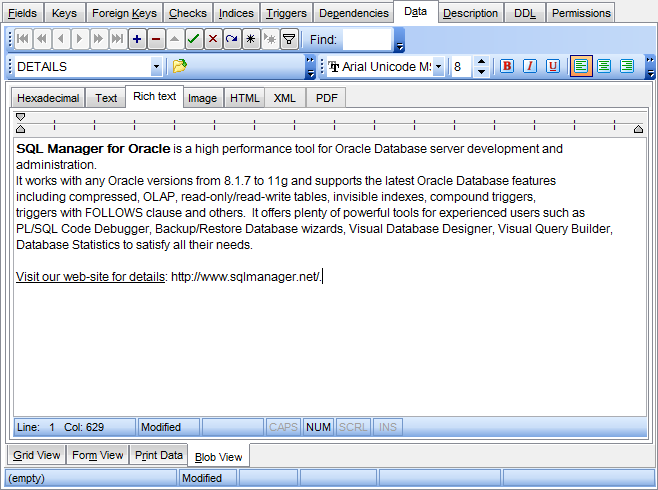Go to last record navigation button
The image size is (658, 490).
[117, 39]
